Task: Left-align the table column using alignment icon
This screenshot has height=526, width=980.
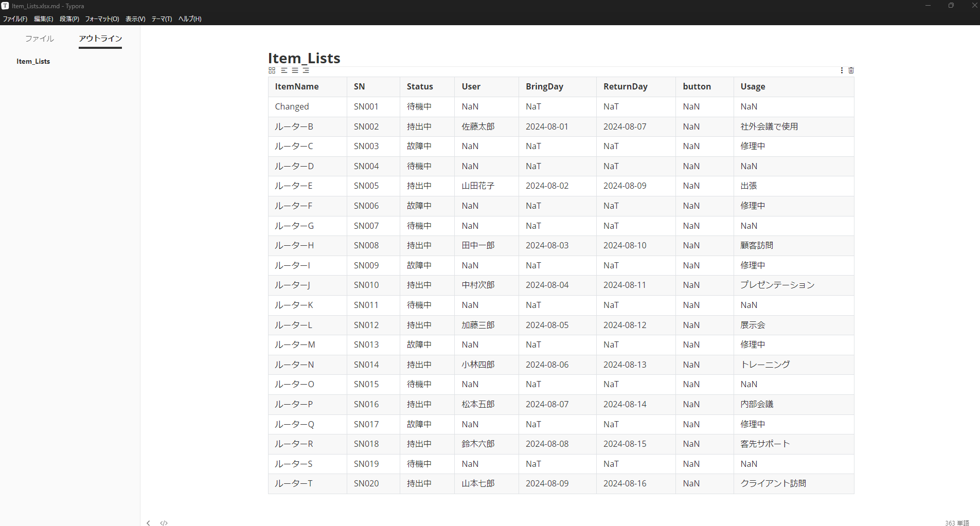Action: [x=283, y=70]
